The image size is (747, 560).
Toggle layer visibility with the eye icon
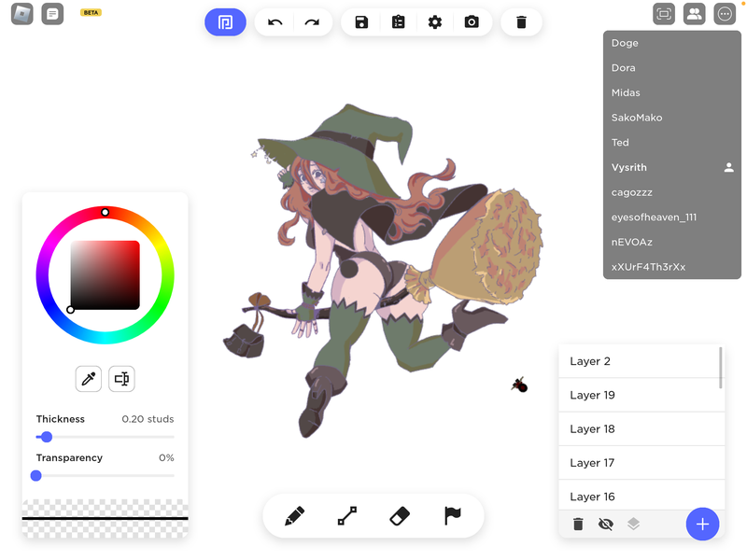pos(605,525)
